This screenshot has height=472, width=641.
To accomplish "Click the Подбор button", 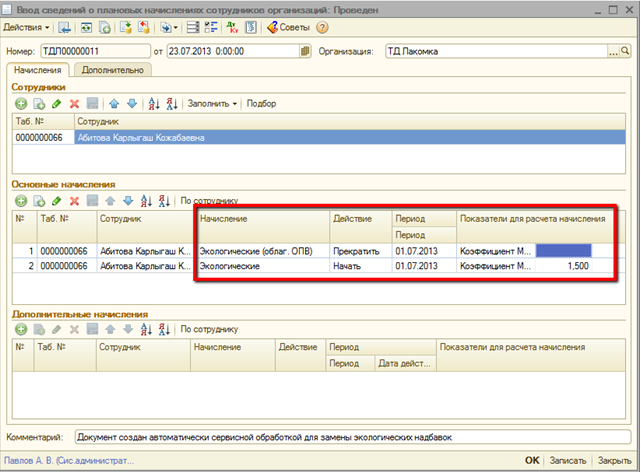I will coord(261,103).
